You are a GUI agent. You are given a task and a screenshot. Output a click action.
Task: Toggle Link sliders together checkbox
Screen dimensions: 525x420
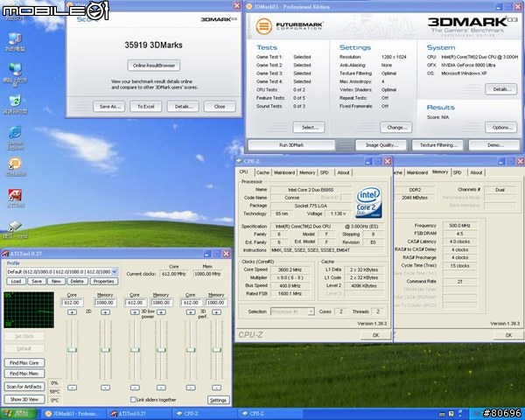(x=133, y=400)
